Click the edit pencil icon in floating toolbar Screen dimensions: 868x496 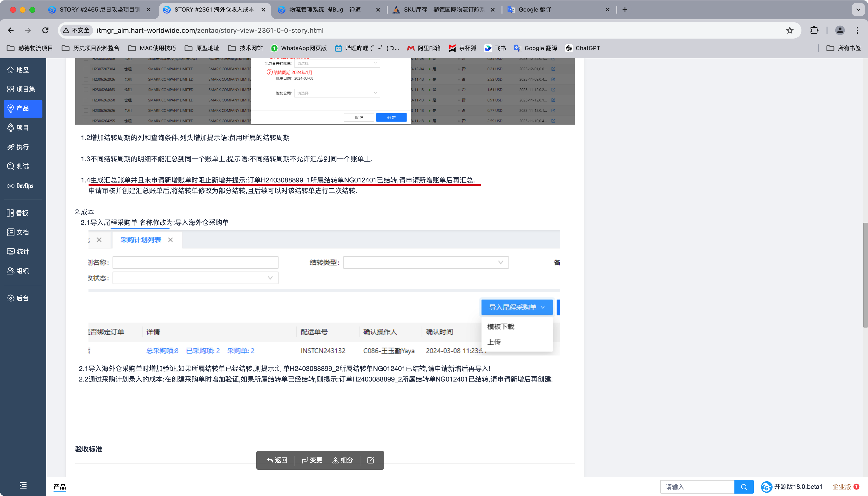[x=370, y=460]
